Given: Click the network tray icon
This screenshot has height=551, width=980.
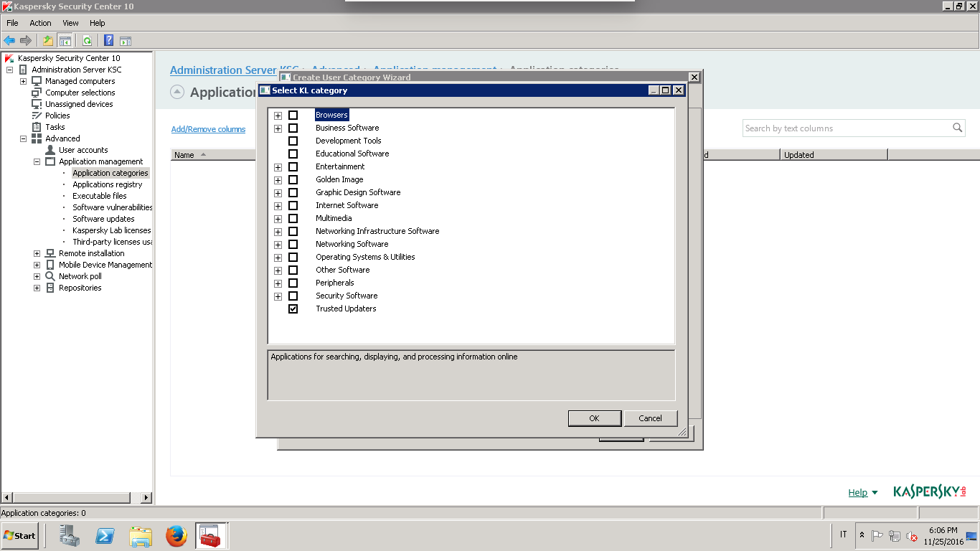Looking at the screenshot, I should click(895, 535).
